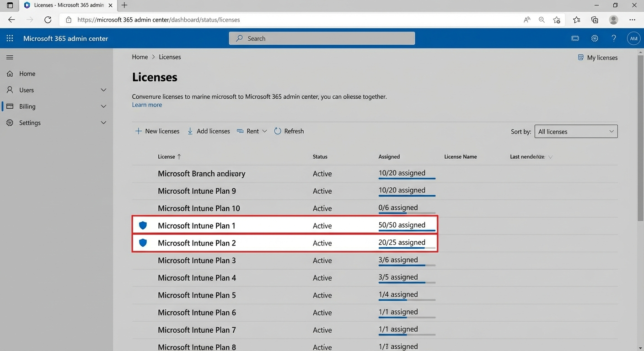Open the Rent dropdown menu
This screenshot has height=351, width=644.
coord(252,131)
